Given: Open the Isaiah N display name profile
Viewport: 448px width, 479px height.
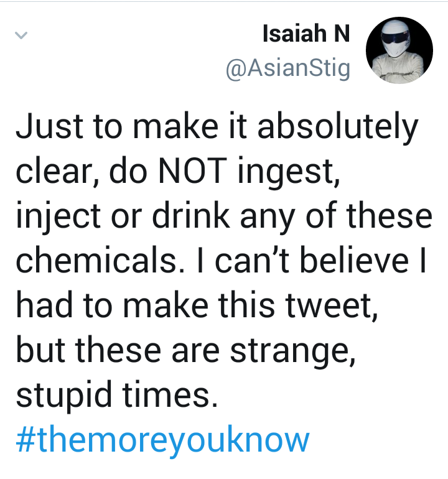Looking at the screenshot, I should (306, 34).
